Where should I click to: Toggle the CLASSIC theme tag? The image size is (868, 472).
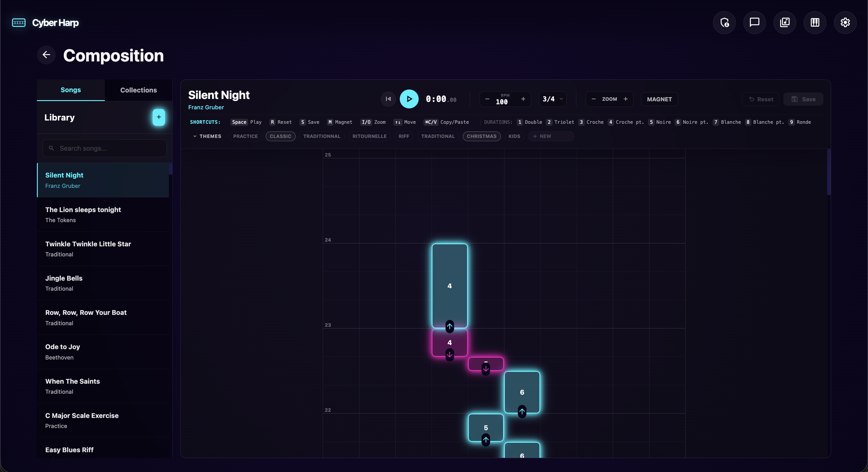pyautogui.click(x=280, y=136)
